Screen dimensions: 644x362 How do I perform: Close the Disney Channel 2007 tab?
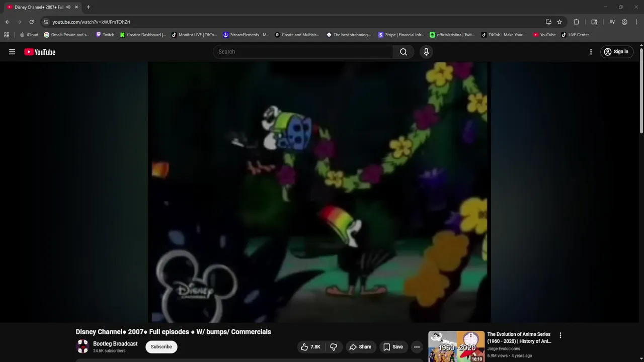click(x=76, y=7)
